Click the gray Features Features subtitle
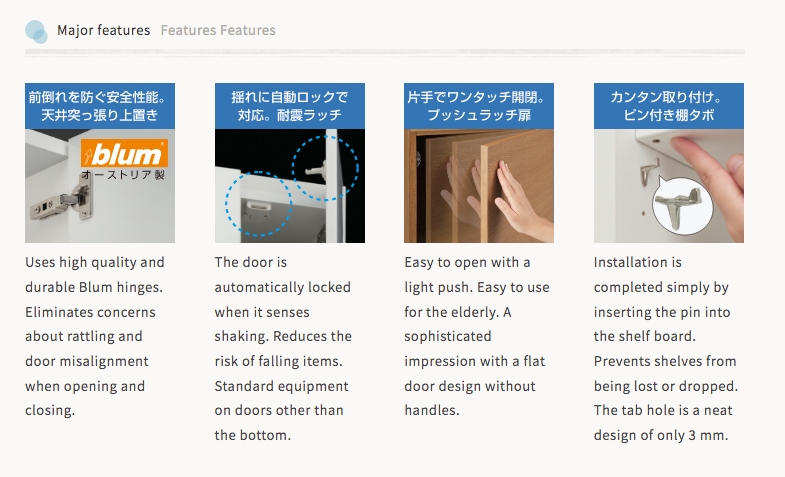The image size is (785, 477). click(218, 30)
